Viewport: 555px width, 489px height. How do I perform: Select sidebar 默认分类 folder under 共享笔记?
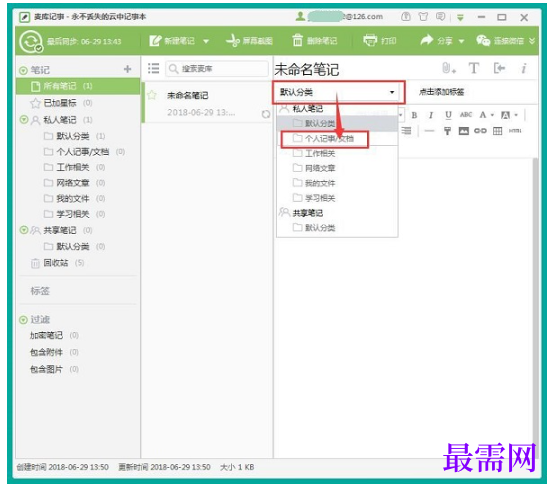pyautogui.click(x=73, y=247)
